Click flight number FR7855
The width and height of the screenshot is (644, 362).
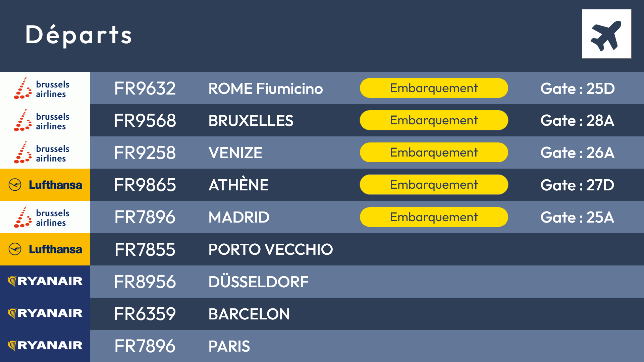145,250
